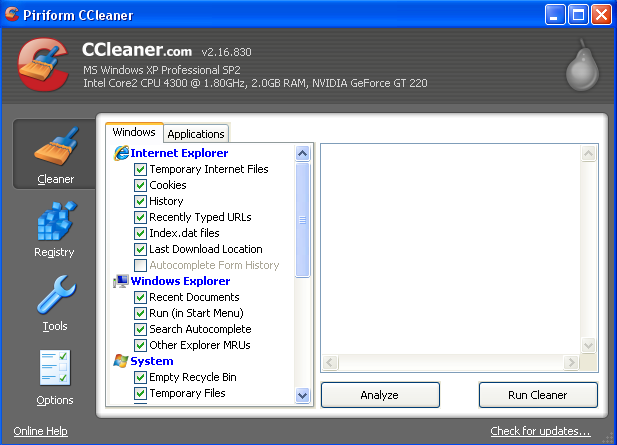The image size is (617, 445).
Task: Click the cleaner list scroll up arrow
Action: pyautogui.click(x=303, y=153)
